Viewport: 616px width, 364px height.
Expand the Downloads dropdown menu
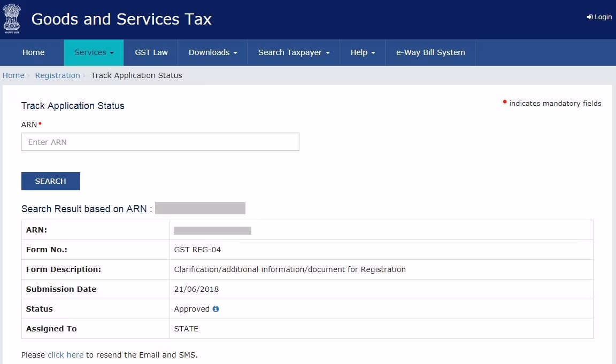[213, 52]
